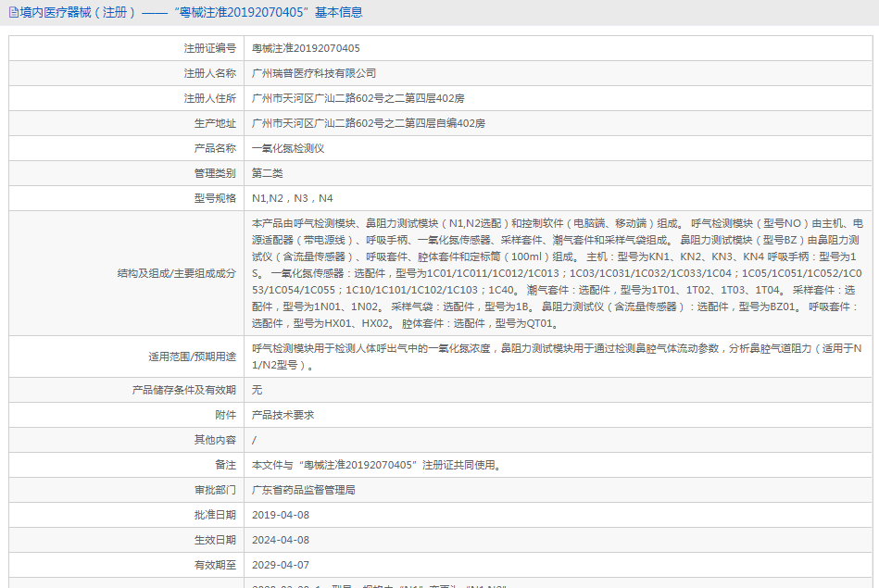879x588 pixels.
Task: Click the document icon beside the page title
Action: click(x=13, y=13)
